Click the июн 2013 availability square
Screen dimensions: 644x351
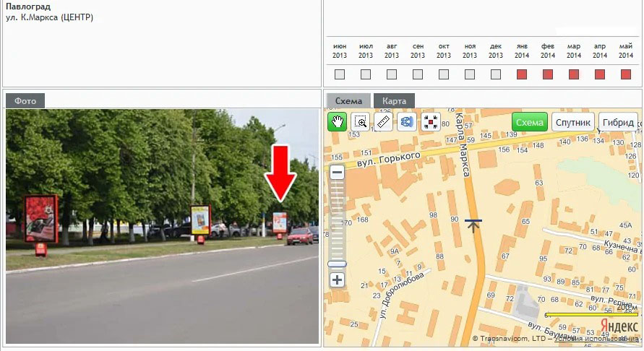[x=340, y=74]
